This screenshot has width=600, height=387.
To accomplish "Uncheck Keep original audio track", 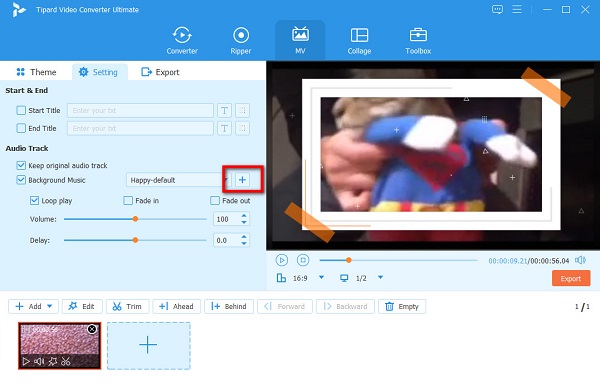I will coord(21,165).
